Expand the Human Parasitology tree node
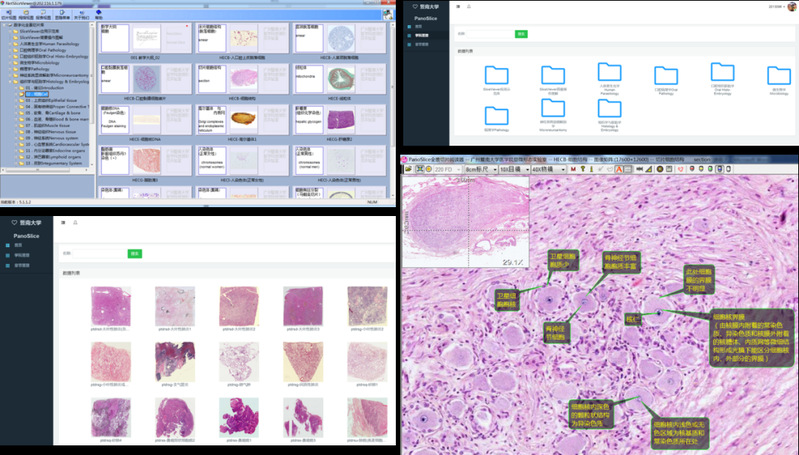Image resolution: width=799 pixels, height=455 pixels. coord(11,45)
